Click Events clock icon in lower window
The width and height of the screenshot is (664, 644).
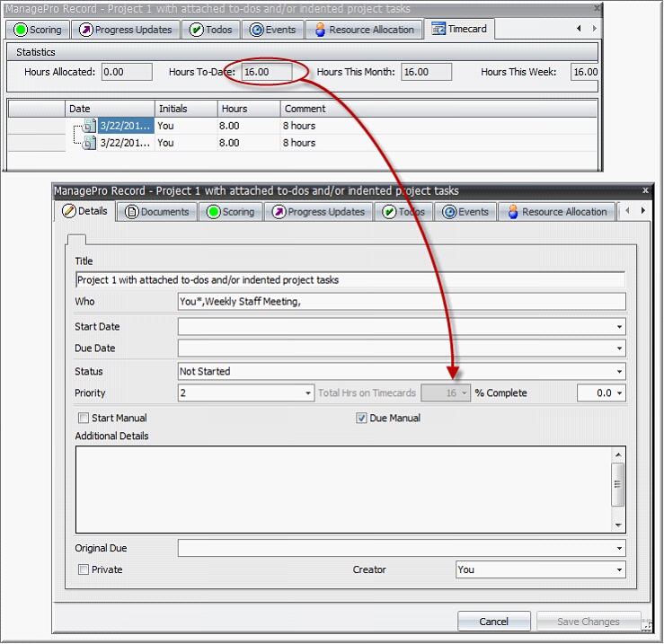click(449, 212)
